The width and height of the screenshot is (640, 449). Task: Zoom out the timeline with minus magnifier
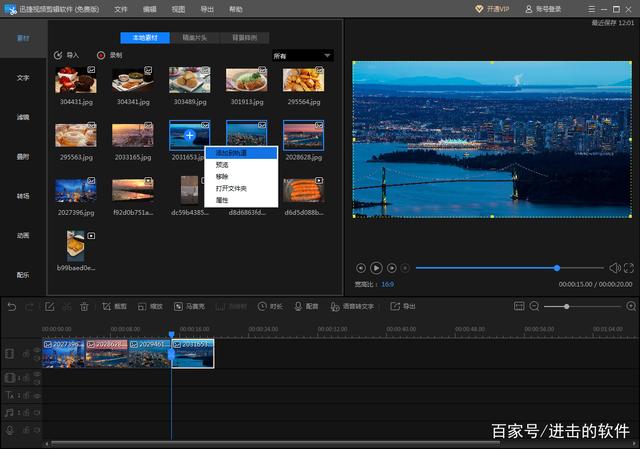pos(534,306)
